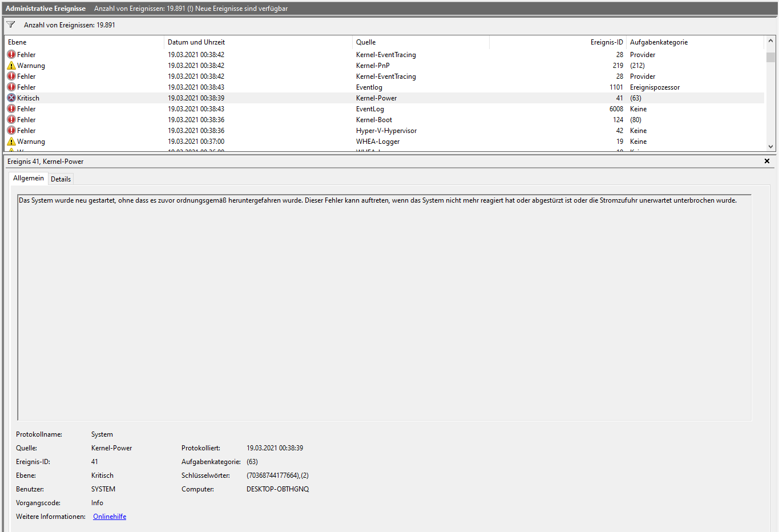779x532 pixels.
Task: Click warning icon of WHEA-Logger row
Action: click(11, 142)
